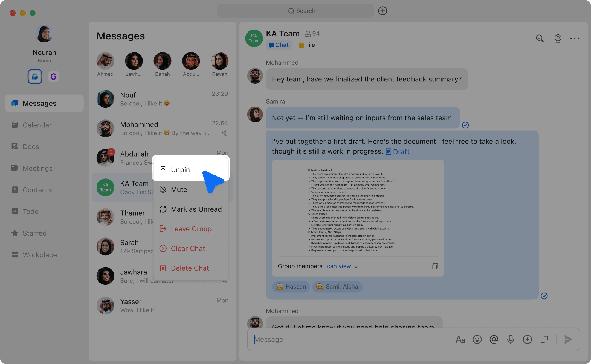Switch to the purple G workspace
591x364 pixels.
pyautogui.click(x=54, y=77)
